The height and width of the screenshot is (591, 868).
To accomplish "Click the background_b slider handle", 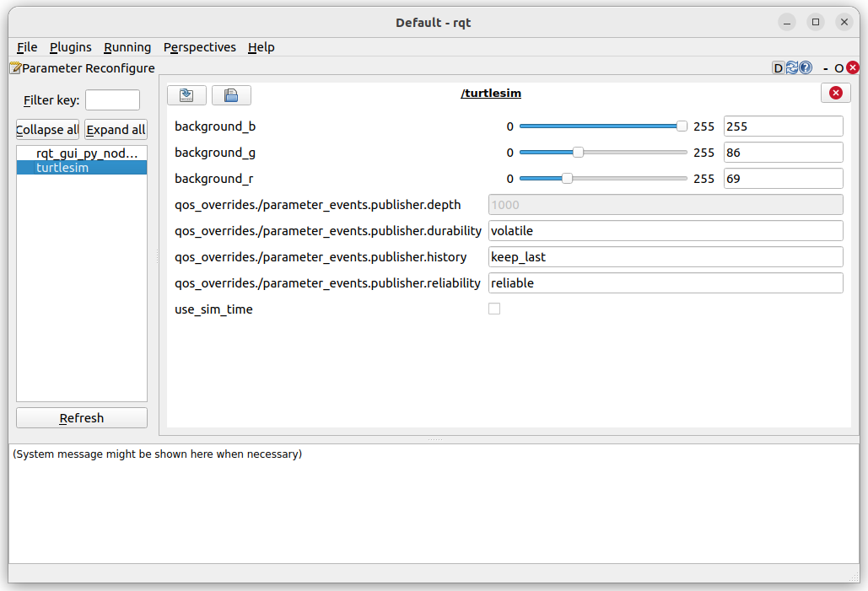I will 682,126.
